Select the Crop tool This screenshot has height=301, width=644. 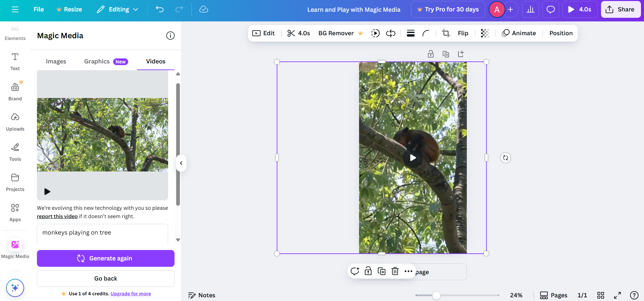pyautogui.click(x=446, y=33)
